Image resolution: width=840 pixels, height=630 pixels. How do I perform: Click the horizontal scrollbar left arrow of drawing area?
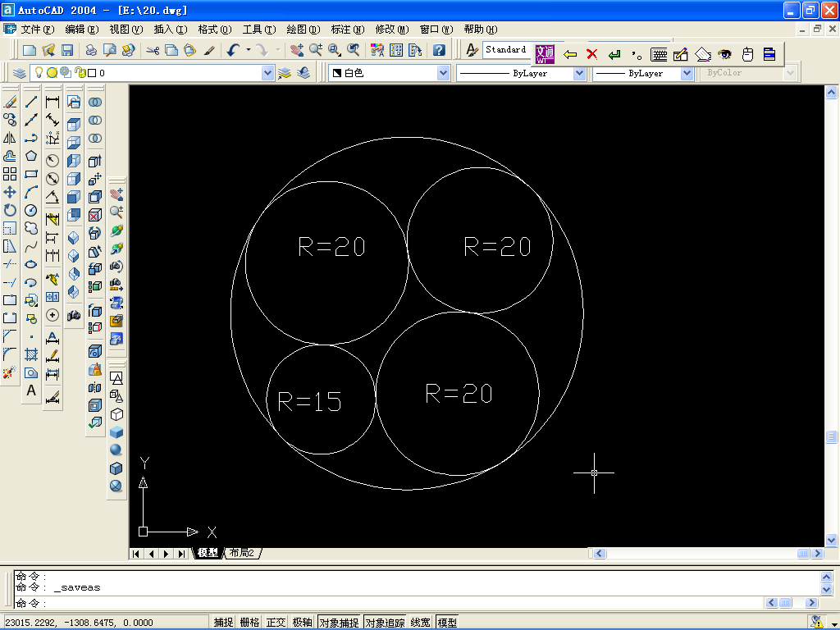[x=600, y=554]
